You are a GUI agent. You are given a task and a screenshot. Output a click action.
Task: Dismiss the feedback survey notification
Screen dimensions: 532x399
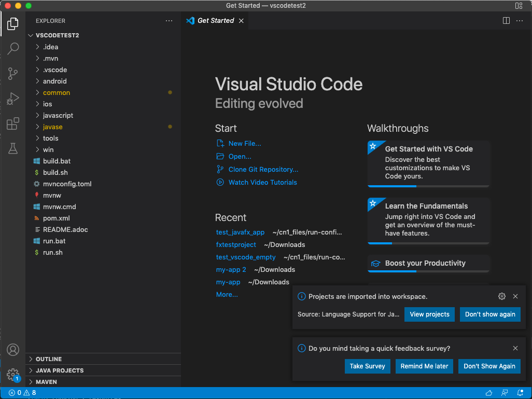point(515,349)
